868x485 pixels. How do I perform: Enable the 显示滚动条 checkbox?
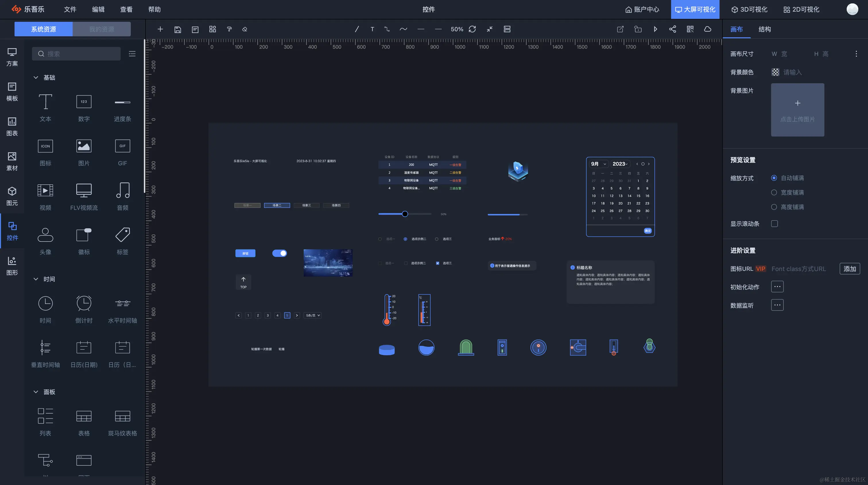[x=774, y=224]
